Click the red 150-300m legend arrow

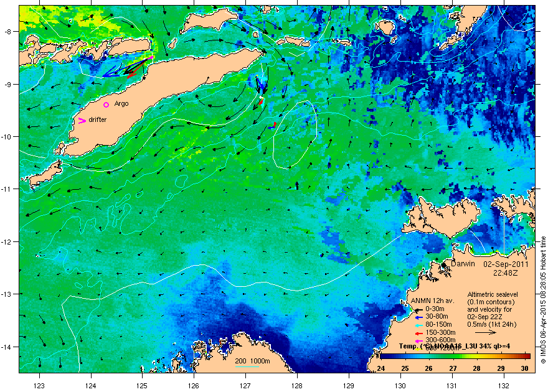(419, 334)
